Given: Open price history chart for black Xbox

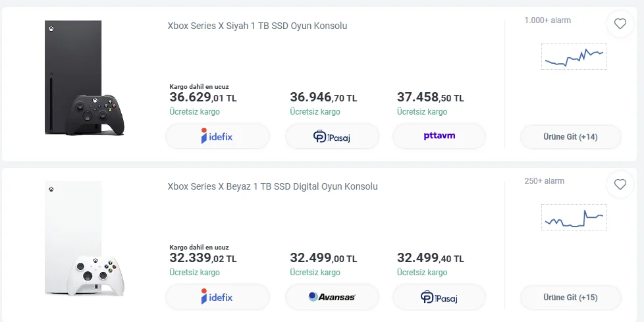Looking at the screenshot, I should [x=574, y=57].
